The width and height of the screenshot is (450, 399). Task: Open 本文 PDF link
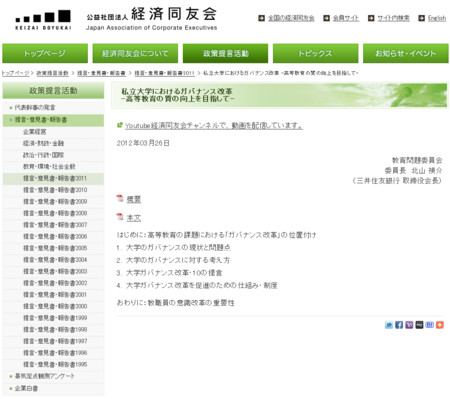coord(134,218)
